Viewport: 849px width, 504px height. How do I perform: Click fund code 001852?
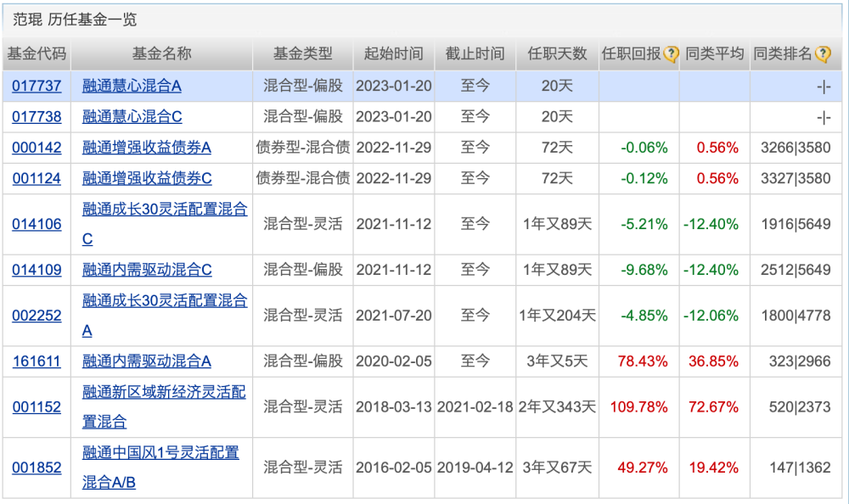tap(37, 468)
